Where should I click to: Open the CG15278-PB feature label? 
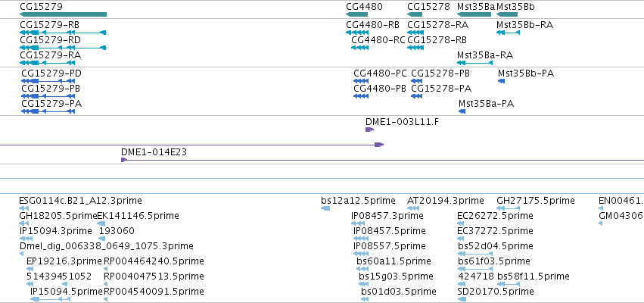pyautogui.click(x=440, y=73)
